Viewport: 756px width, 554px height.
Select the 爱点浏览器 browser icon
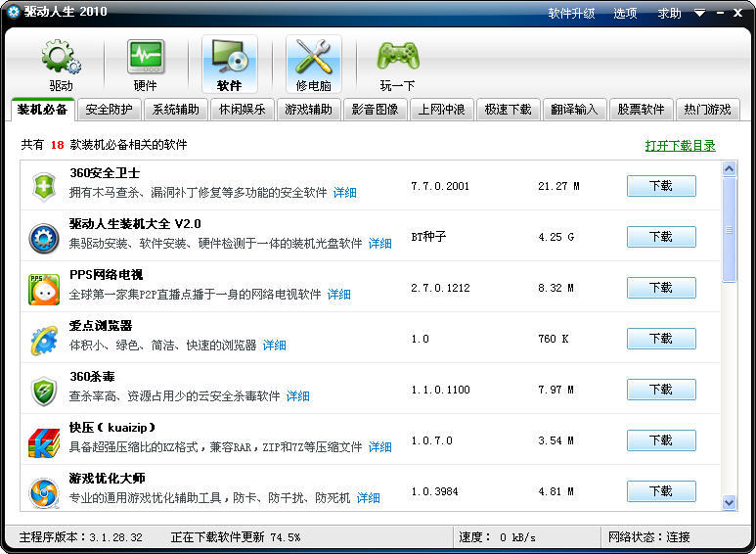click(44, 339)
